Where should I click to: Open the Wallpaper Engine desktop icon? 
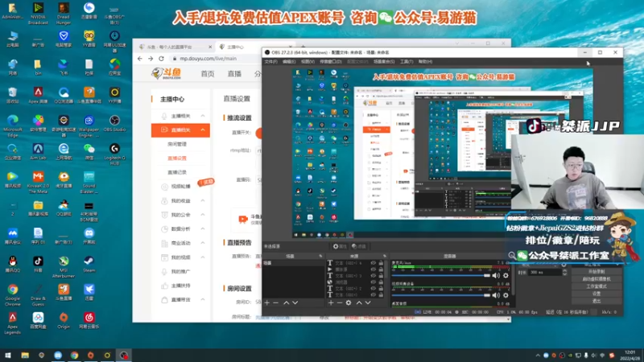[89, 125]
